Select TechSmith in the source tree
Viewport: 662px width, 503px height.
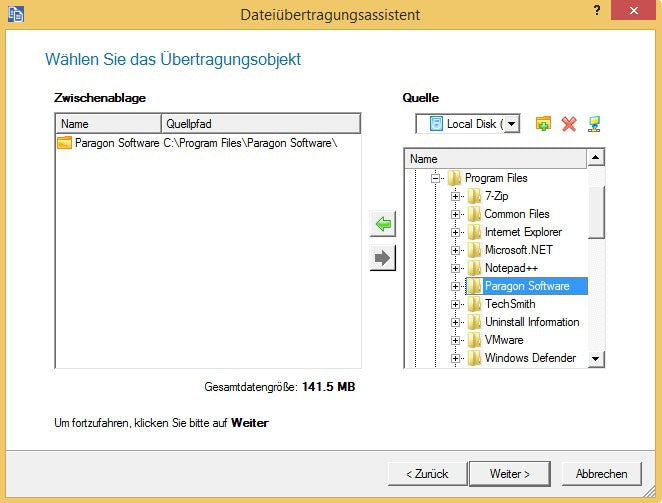click(510, 304)
